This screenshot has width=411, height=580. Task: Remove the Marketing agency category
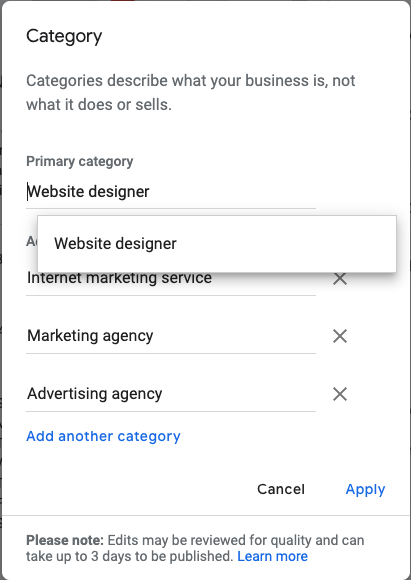340,336
